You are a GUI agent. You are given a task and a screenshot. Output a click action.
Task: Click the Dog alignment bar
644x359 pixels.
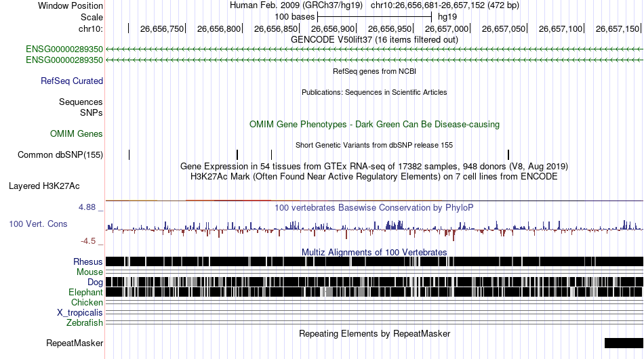click(374, 282)
